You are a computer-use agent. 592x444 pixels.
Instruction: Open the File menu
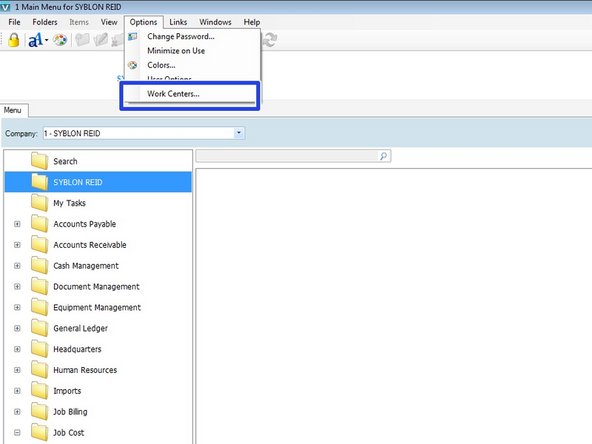14,22
